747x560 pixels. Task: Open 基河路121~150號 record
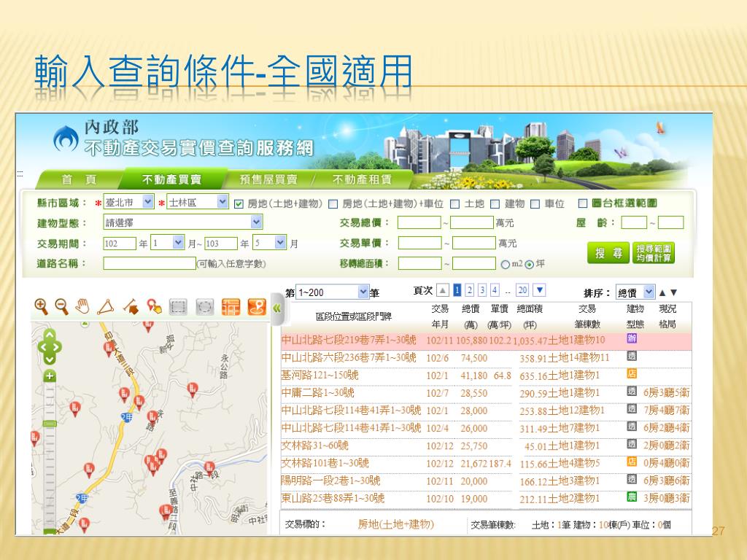coord(320,376)
